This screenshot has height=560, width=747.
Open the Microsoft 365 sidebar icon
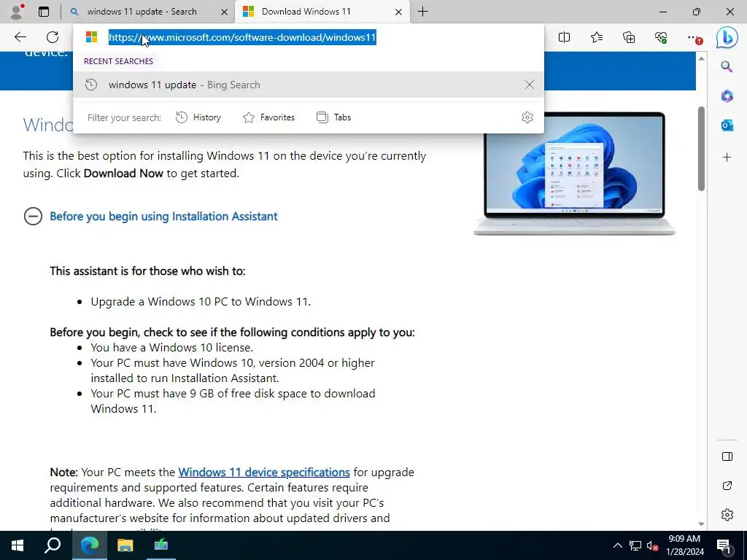[x=727, y=96]
